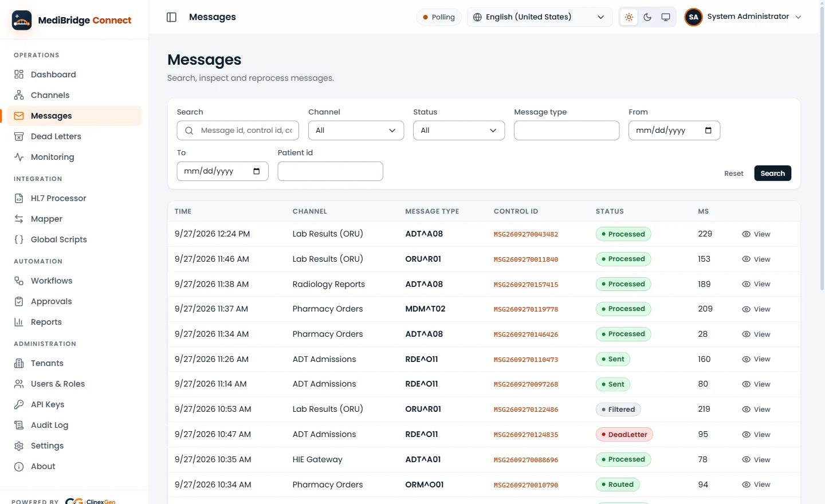
Task: Open the Status filter dropdown
Action: [459, 131]
